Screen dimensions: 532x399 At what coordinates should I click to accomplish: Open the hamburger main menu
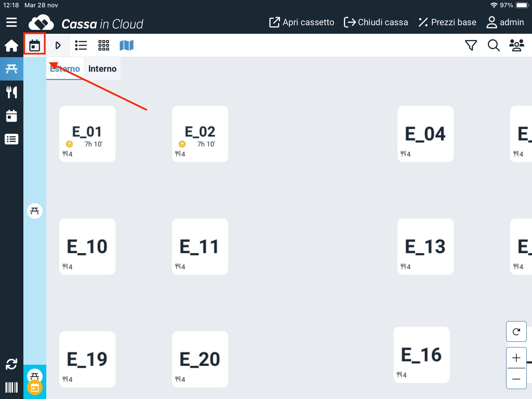11,22
